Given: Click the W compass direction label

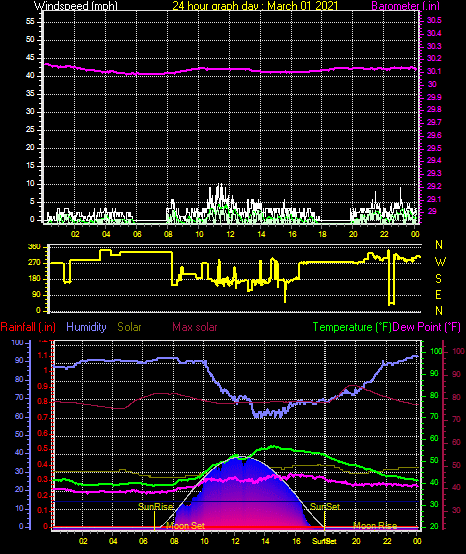Looking at the screenshot, I should (440, 262).
